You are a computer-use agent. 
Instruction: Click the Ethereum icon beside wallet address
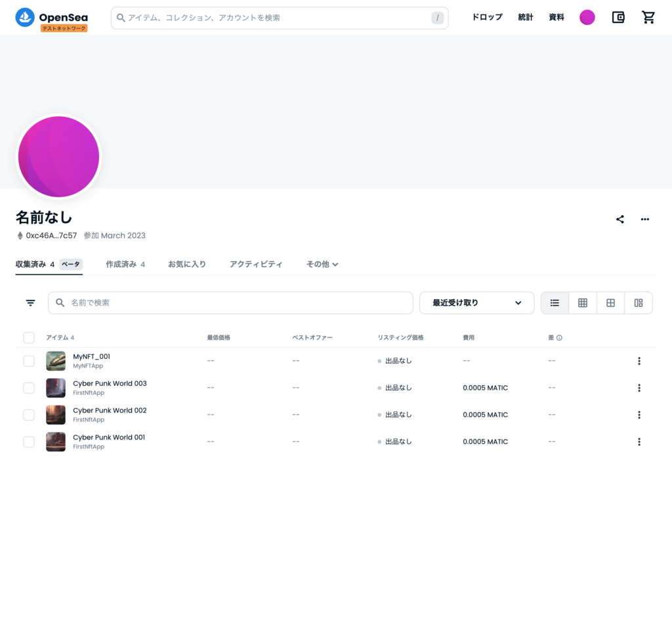(20, 236)
